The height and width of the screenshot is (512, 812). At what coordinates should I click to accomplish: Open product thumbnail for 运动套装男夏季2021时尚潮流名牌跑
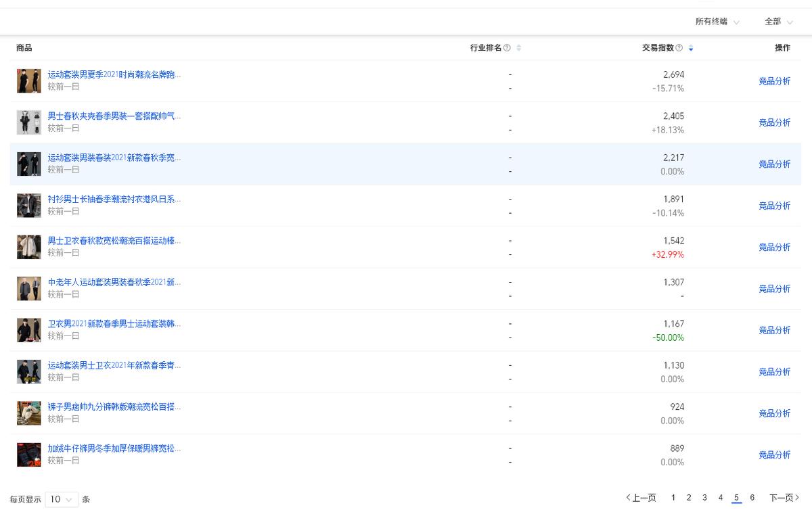coord(29,81)
